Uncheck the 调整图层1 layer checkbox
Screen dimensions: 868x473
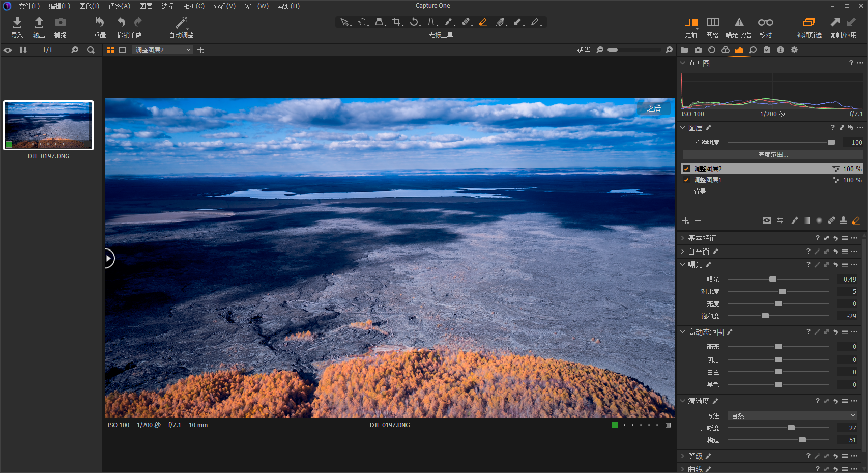(686, 180)
